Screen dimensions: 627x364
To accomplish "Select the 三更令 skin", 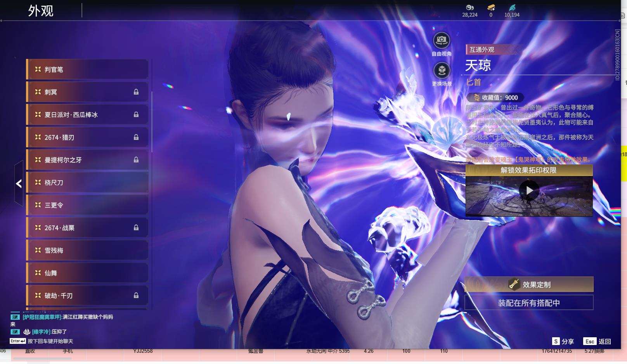I will pos(87,205).
